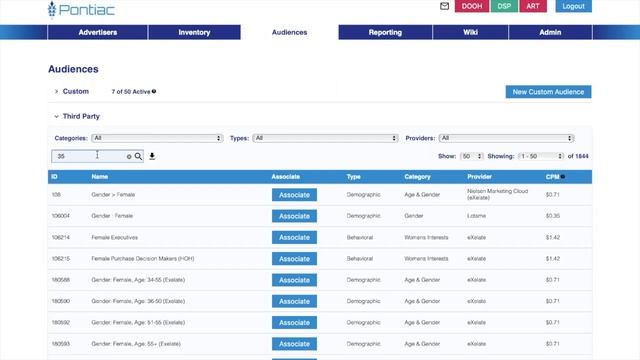Sort by the Name column header
Image resolution: width=640 pixels, height=360 pixels.
tap(100, 177)
